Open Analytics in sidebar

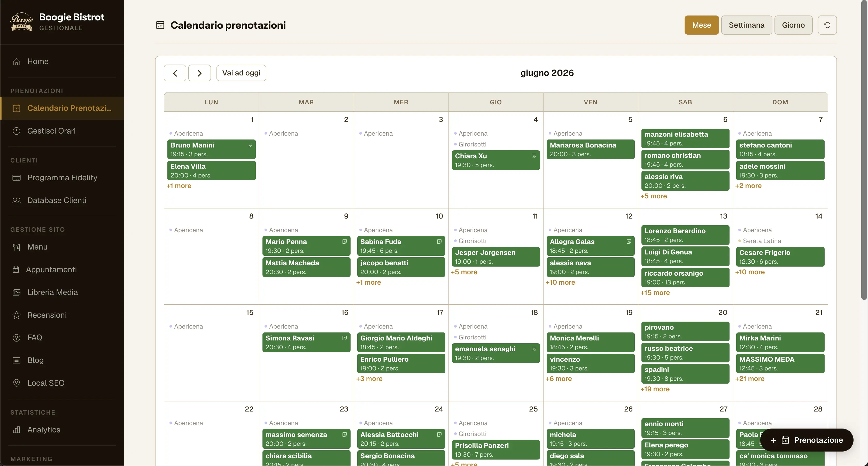coord(62,430)
